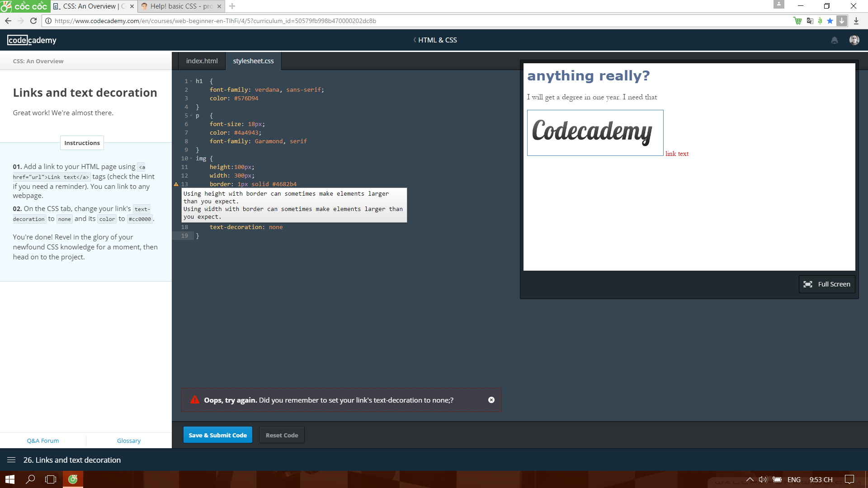Viewport: 868px width, 488px height.
Task: Open the Glossary link
Action: point(129,441)
